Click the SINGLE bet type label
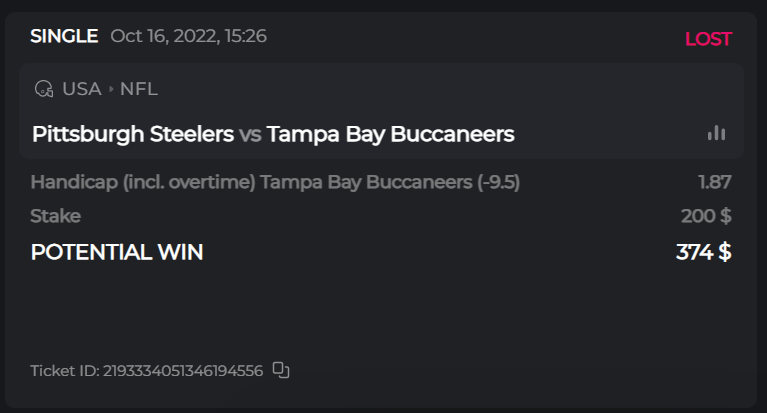This screenshot has width=767, height=413. tap(64, 37)
